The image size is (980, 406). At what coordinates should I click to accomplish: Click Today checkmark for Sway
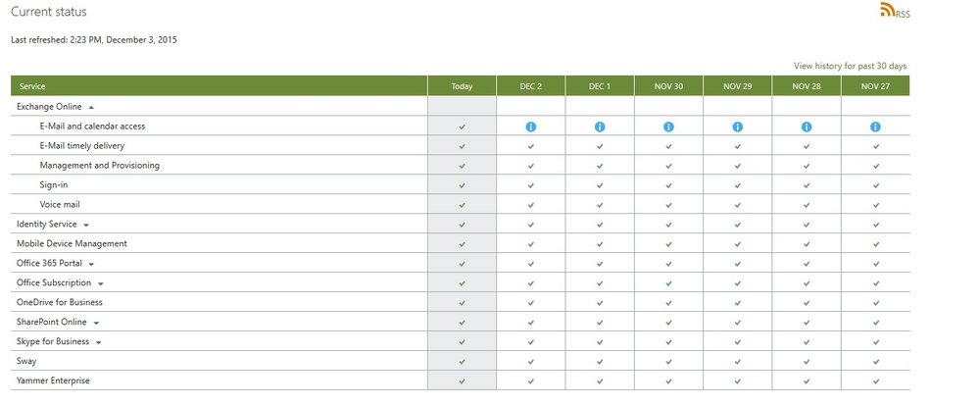click(462, 362)
